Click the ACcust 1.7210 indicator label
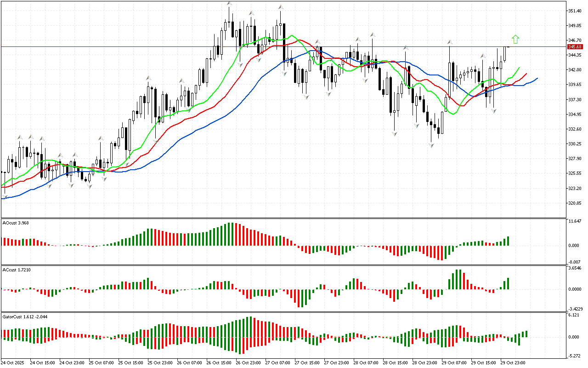The image size is (588, 368). tap(17, 270)
